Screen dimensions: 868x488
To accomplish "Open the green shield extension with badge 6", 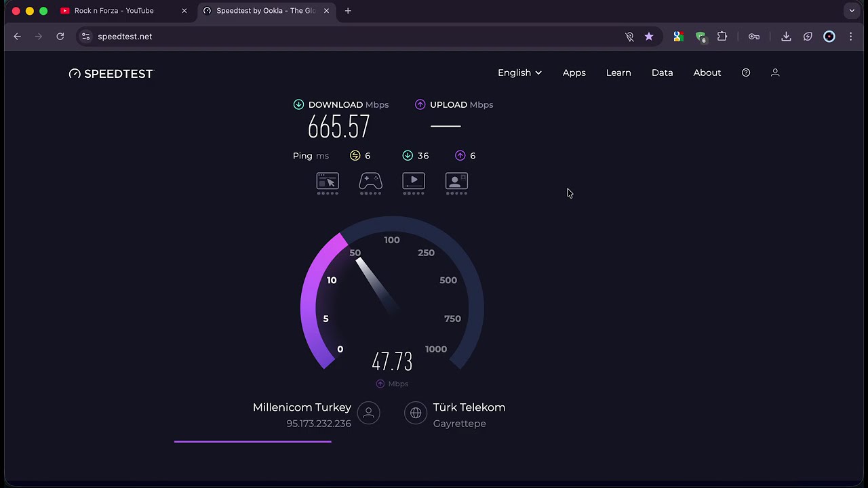I will (701, 37).
